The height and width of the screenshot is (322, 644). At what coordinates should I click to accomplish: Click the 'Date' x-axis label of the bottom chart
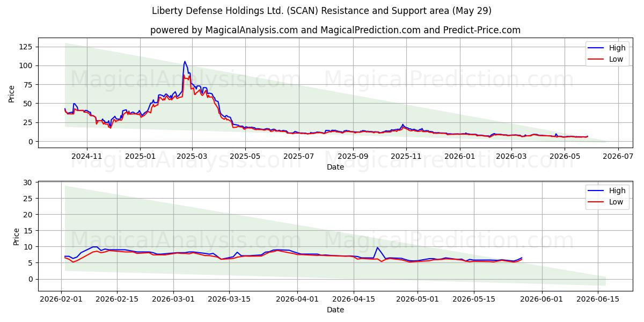click(x=335, y=310)
